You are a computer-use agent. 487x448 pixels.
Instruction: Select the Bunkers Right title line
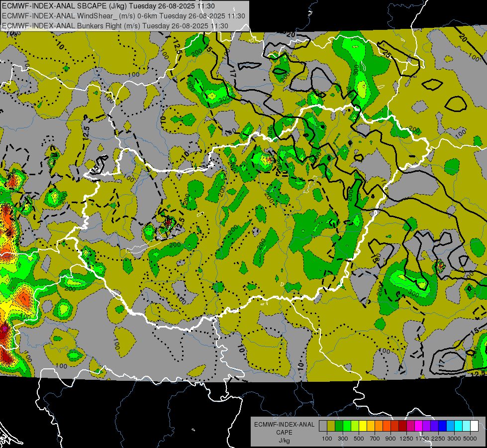[x=115, y=26]
